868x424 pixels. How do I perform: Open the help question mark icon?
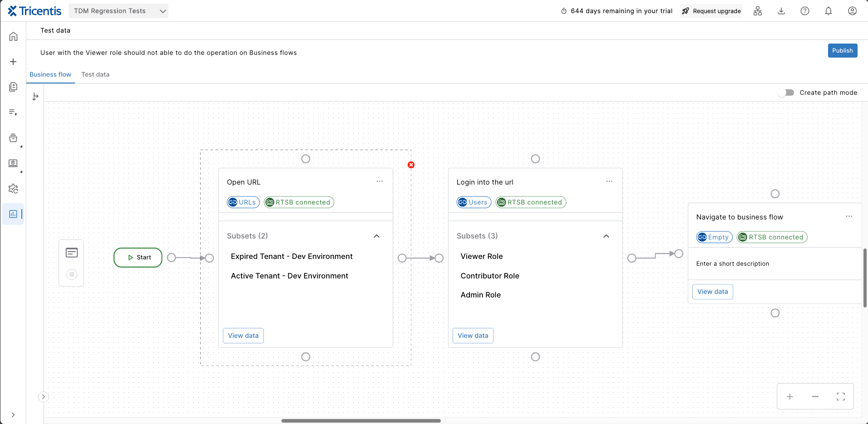pyautogui.click(x=805, y=11)
